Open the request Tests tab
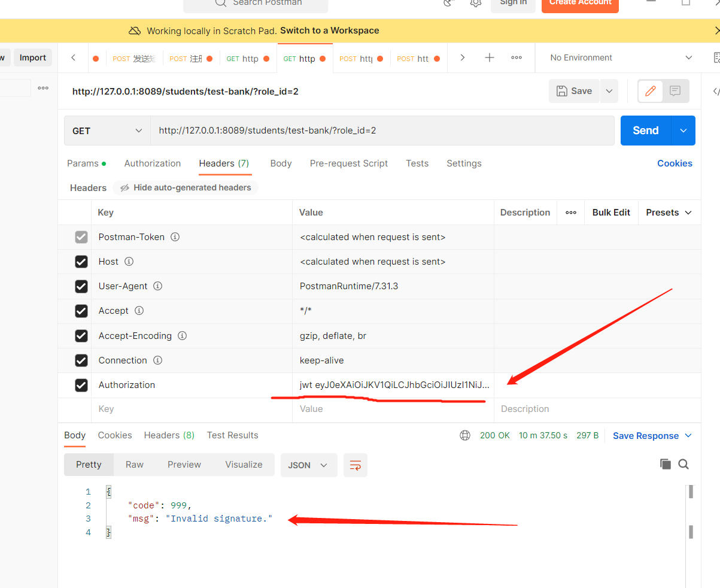This screenshot has width=720, height=588. tap(417, 163)
